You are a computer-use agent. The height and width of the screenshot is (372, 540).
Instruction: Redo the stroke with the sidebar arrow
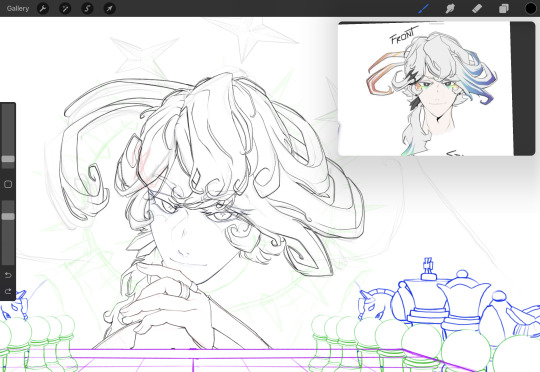tap(8, 291)
